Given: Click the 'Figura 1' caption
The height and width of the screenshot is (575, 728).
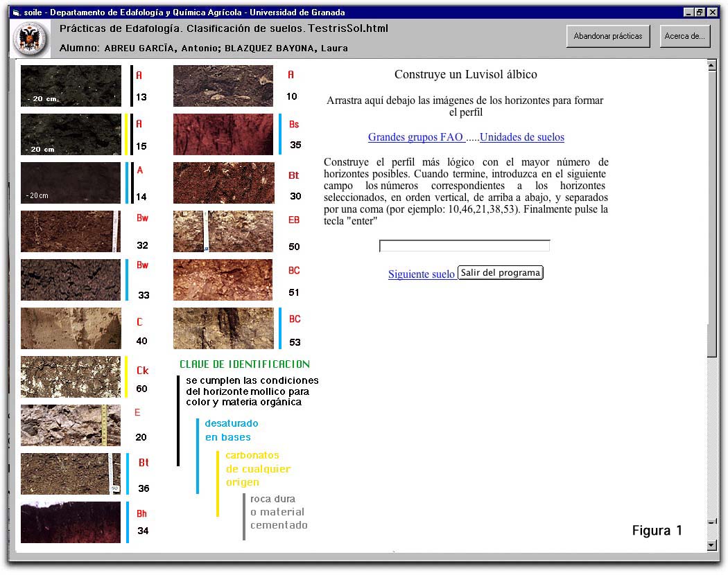Looking at the screenshot, I should (657, 531).
